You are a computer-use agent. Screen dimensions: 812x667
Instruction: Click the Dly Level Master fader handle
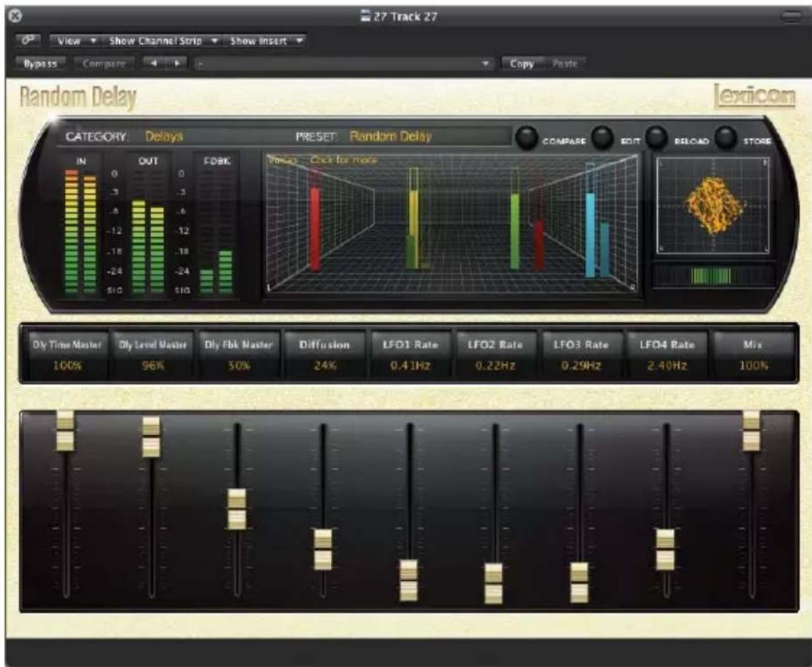point(152,436)
